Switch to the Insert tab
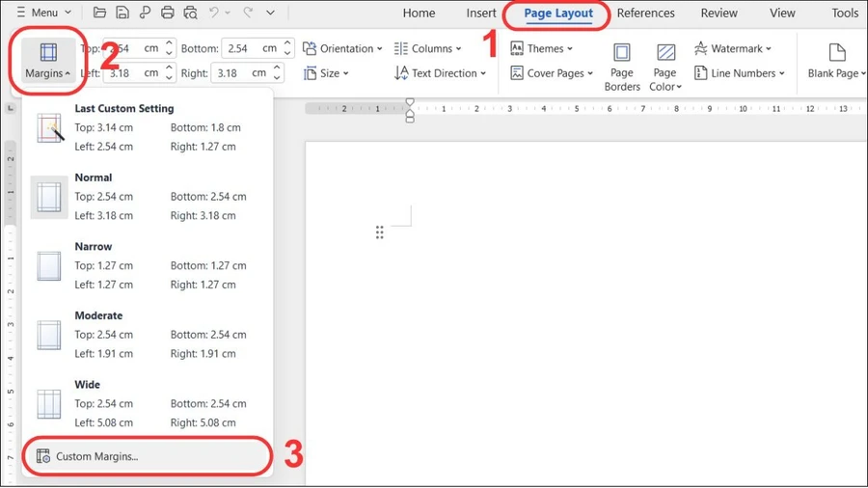 click(480, 13)
